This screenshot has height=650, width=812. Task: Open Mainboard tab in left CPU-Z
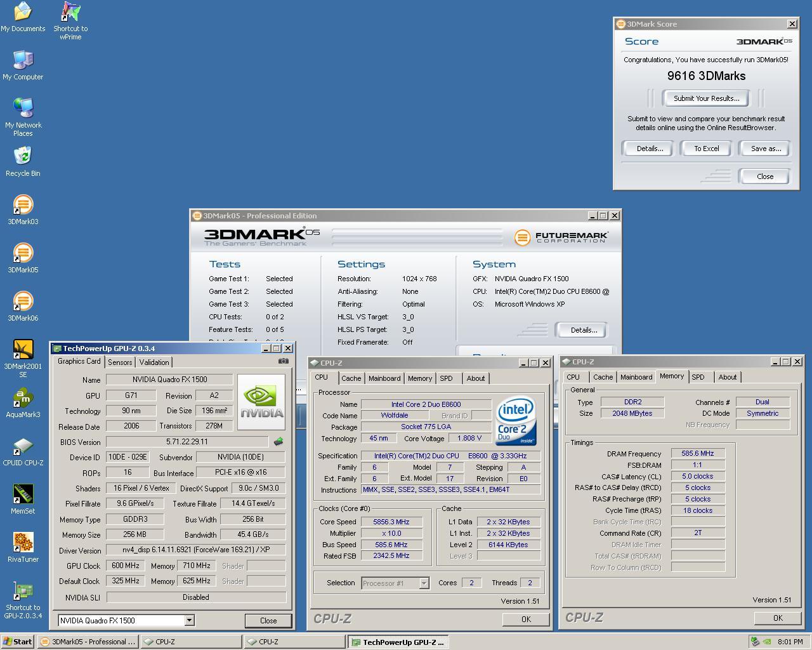tap(384, 378)
